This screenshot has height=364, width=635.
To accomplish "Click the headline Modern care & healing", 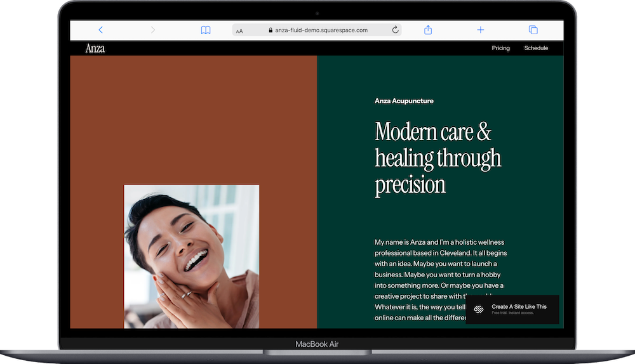I will [x=438, y=159].
